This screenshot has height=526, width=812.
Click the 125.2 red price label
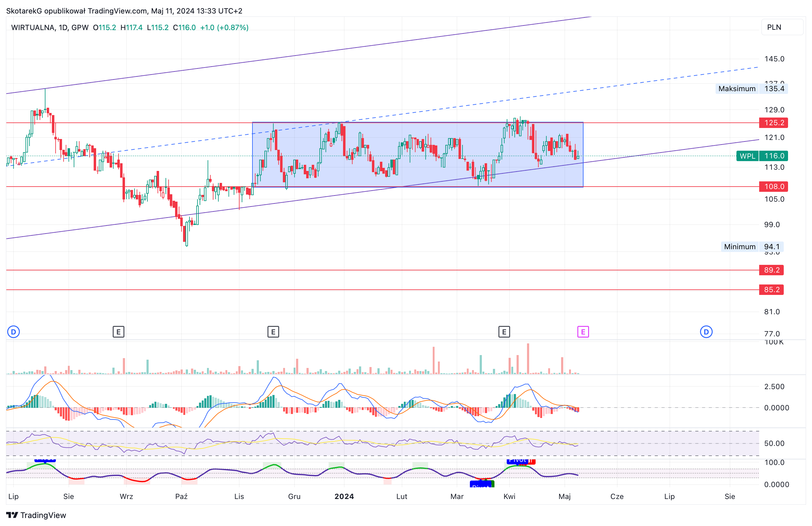773,123
